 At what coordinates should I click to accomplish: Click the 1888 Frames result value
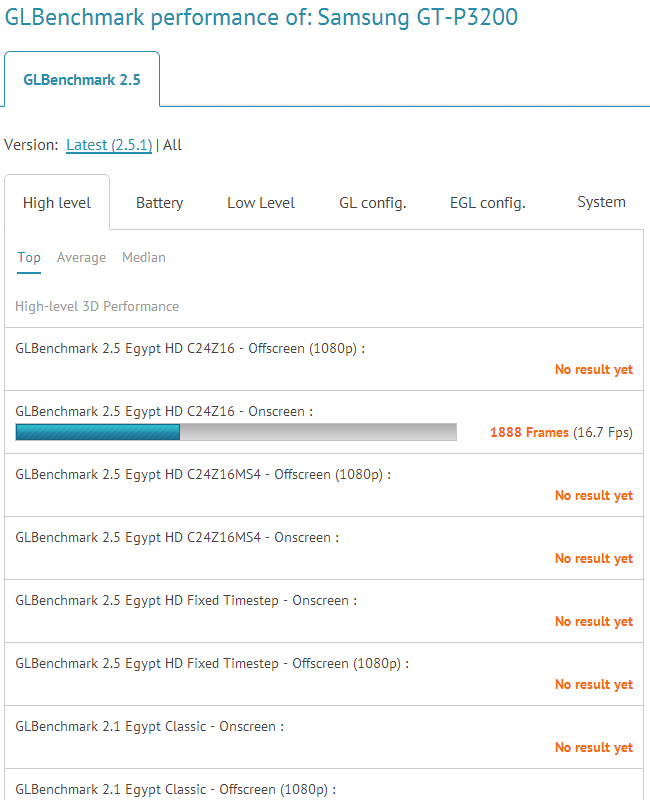pyautogui.click(x=529, y=433)
